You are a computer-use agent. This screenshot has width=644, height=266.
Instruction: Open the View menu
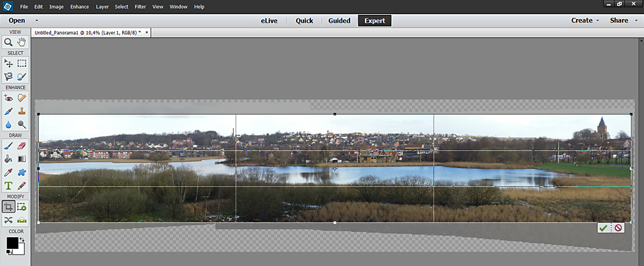coord(158,7)
